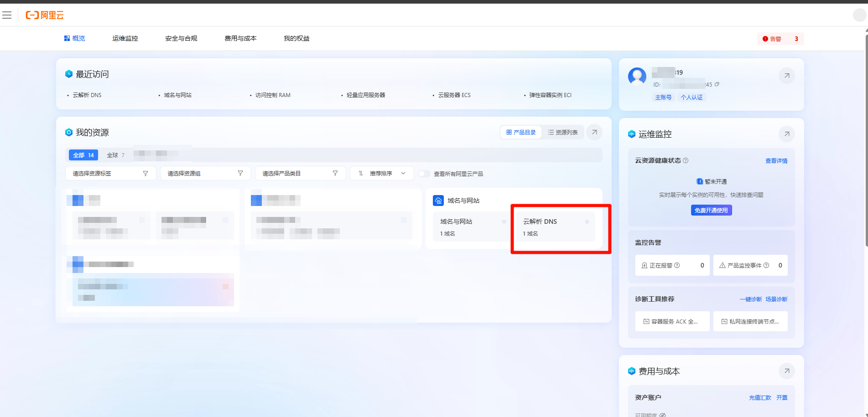
Task: Open 费用与成本 panel arrow icon
Action: 786,371
